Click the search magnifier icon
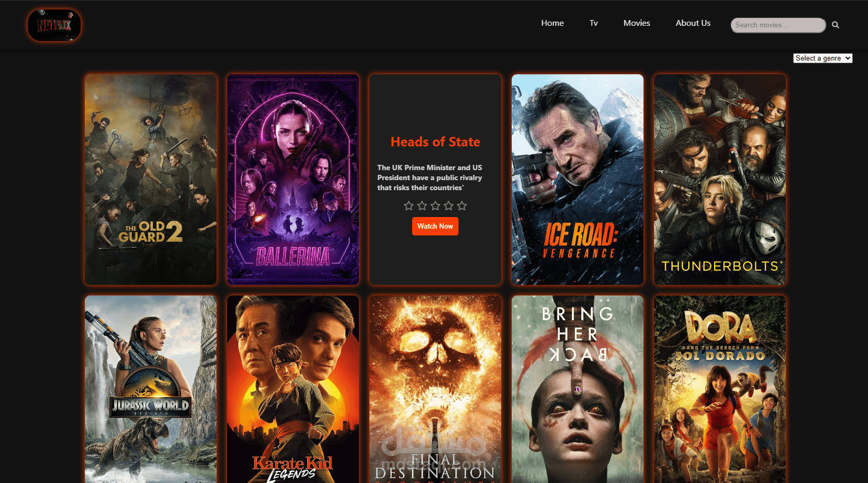The width and height of the screenshot is (868, 483). (835, 25)
